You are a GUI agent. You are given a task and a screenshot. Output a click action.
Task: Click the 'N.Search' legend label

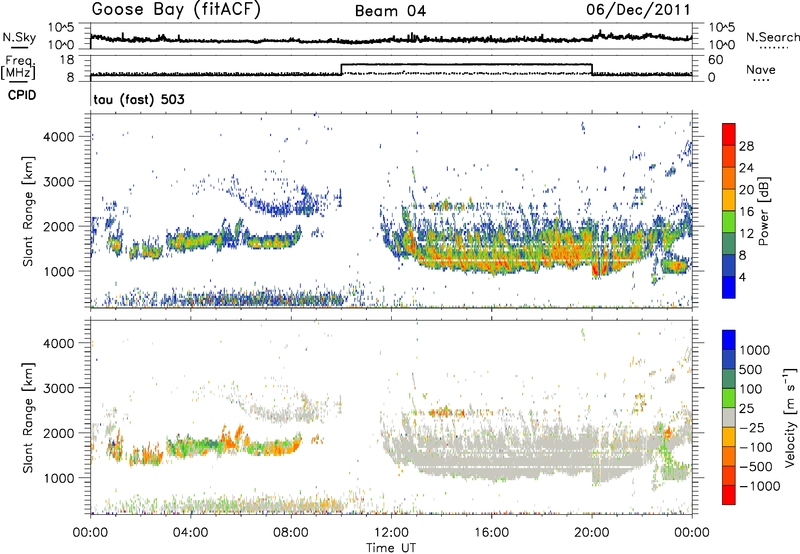point(773,37)
